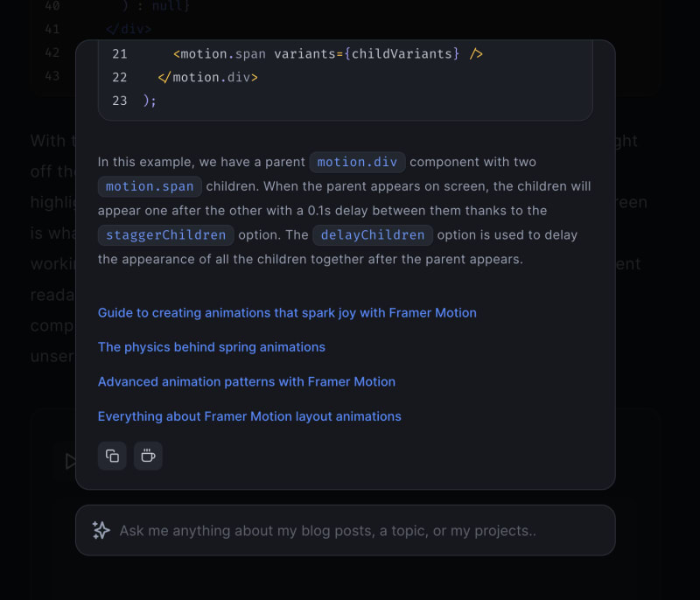This screenshot has width=700, height=600.
Task: Click the 'In this example' paragraph text
Action: [x=344, y=211]
